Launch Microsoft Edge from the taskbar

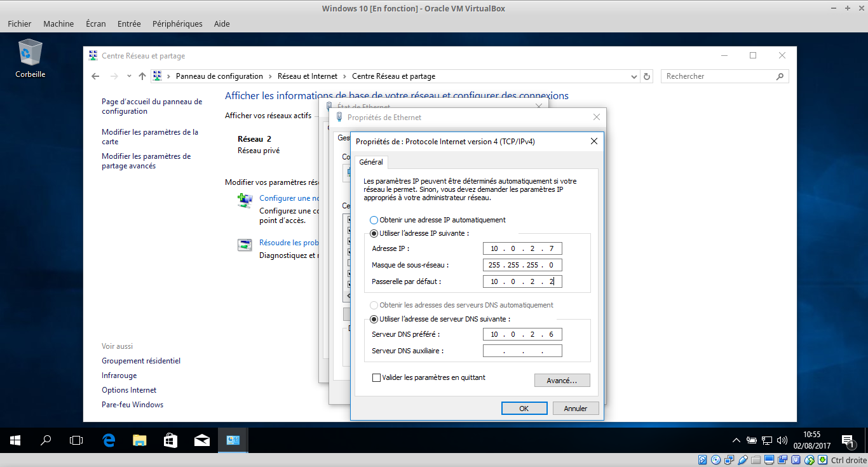coord(109,440)
